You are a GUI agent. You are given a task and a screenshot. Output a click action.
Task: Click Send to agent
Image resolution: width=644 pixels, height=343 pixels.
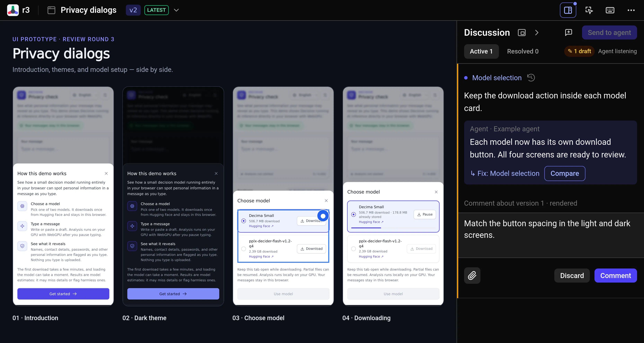pyautogui.click(x=609, y=33)
